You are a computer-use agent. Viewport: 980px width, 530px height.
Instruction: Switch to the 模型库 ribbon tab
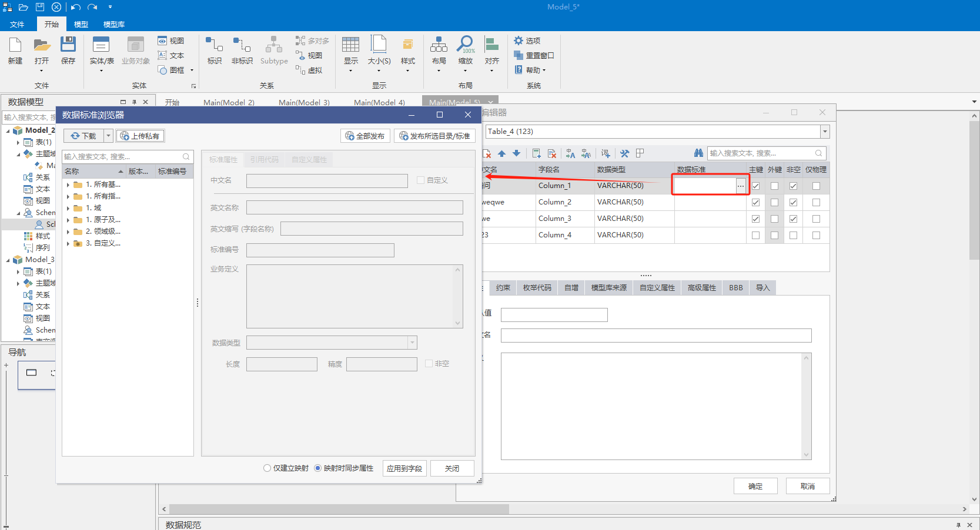pos(113,24)
